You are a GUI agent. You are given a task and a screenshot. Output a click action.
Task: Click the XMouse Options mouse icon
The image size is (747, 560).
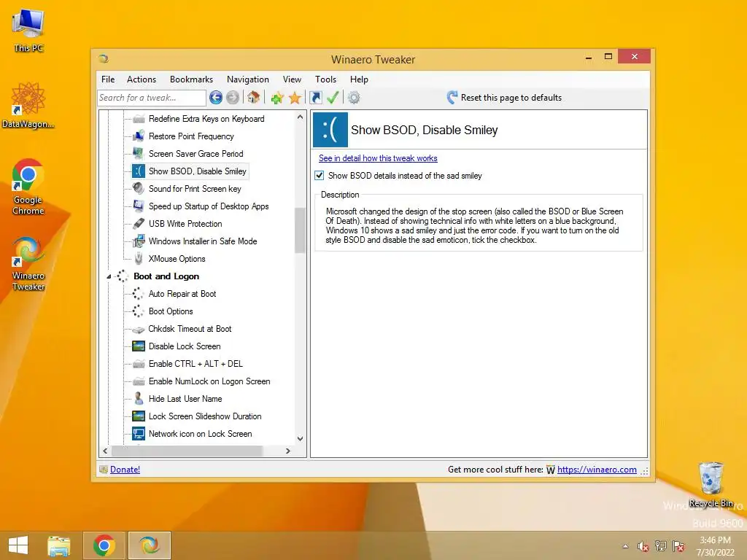pos(139,259)
